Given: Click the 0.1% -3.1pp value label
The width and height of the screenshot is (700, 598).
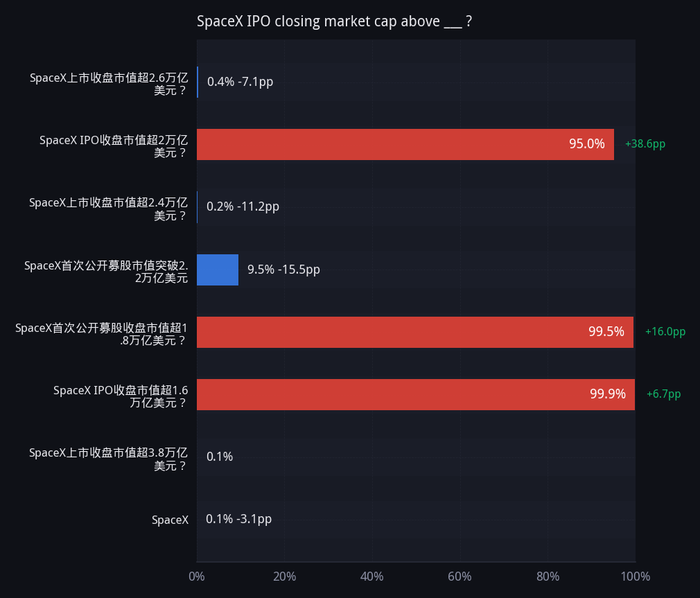Looking at the screenshot, I should pyautogui.click(x=239, y=519).
